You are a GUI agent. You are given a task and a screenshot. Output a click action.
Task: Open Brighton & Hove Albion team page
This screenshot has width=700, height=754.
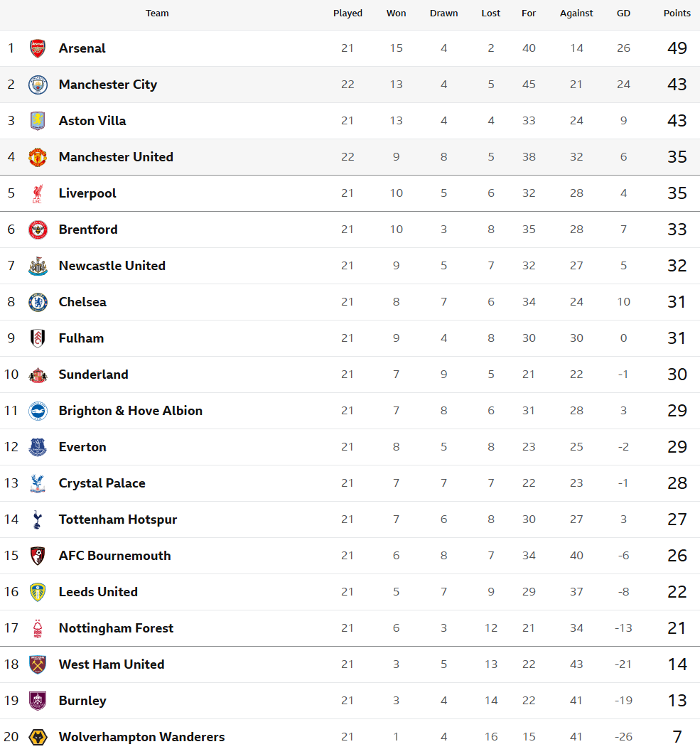130,411
